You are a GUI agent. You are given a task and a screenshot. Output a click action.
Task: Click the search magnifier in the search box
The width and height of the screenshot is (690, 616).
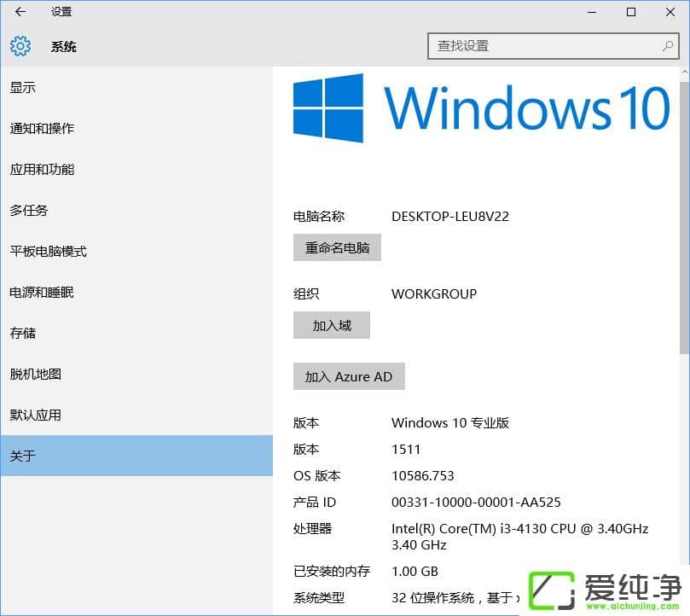point(668,46)
